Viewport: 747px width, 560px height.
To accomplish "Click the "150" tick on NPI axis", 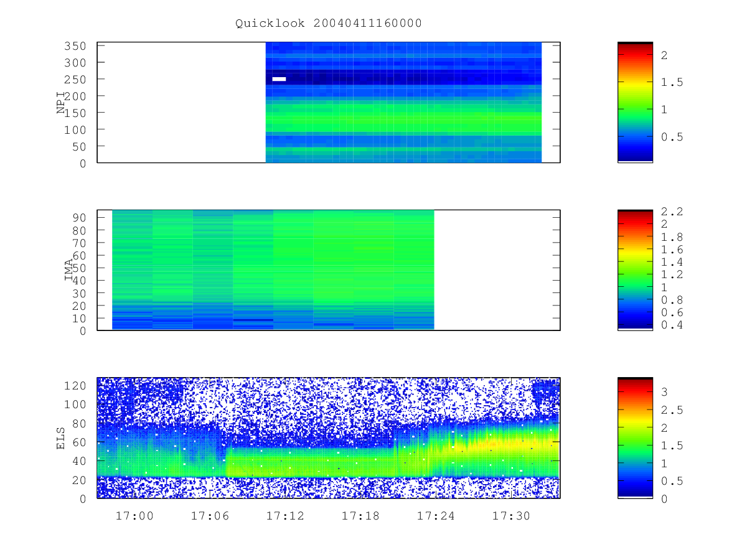I will 77,113.
